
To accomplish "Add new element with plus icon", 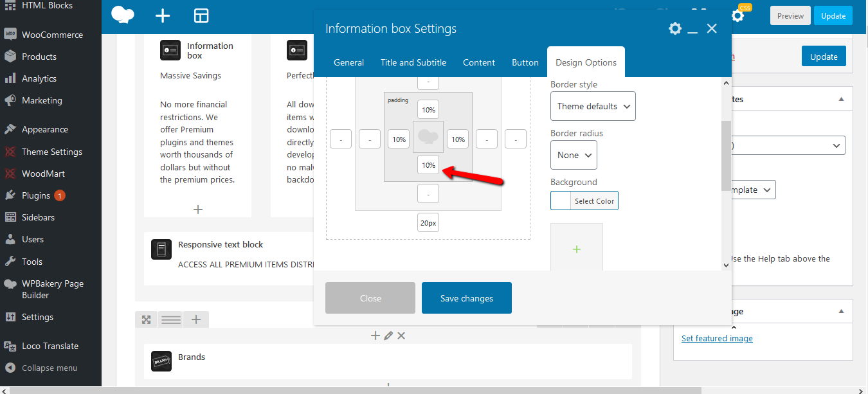I will tap(163, 16).
